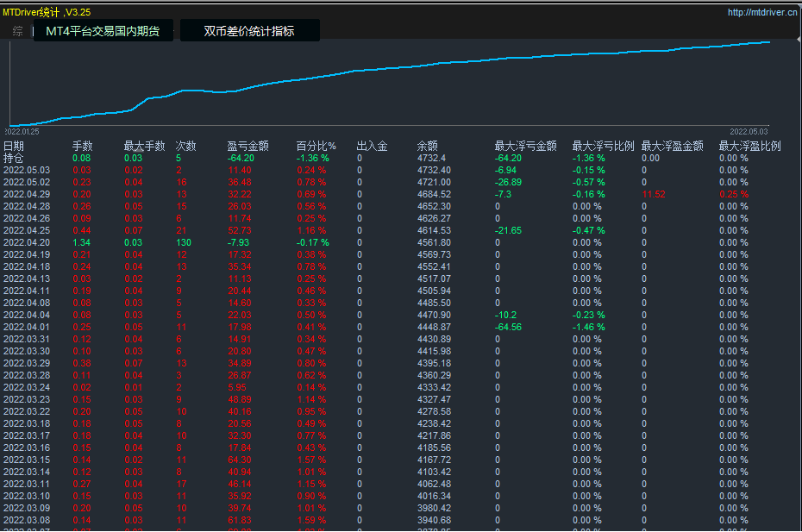Open the 双币差价统计指标 button
Screen dimensions: 802x532
coord(249,31)
